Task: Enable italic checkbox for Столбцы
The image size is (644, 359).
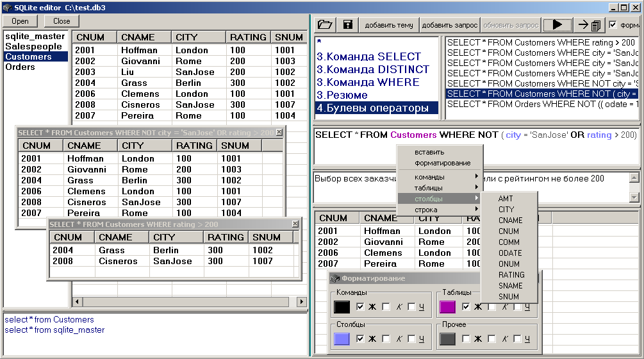Action: [386, 338]
